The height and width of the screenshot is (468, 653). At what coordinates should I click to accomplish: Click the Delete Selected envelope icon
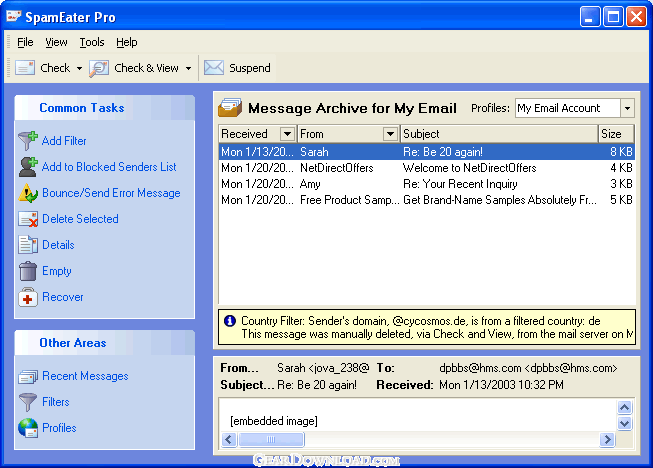pos(28,219)
